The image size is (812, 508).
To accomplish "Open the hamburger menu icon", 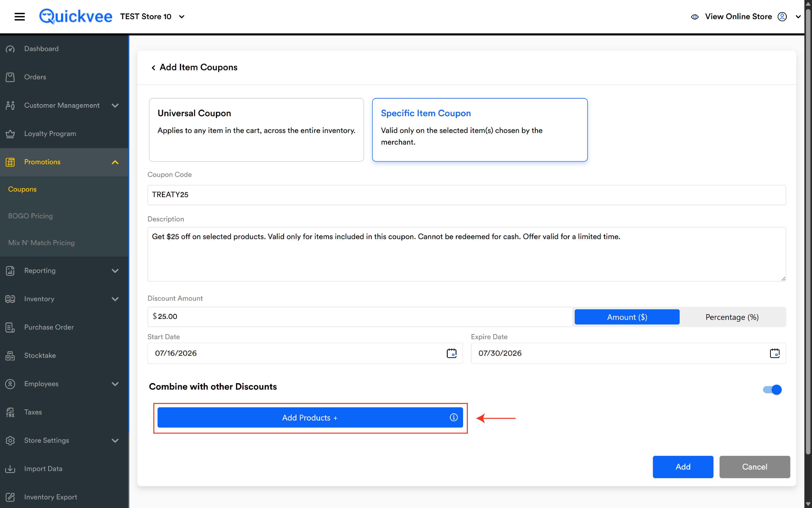I will point(19,16).
